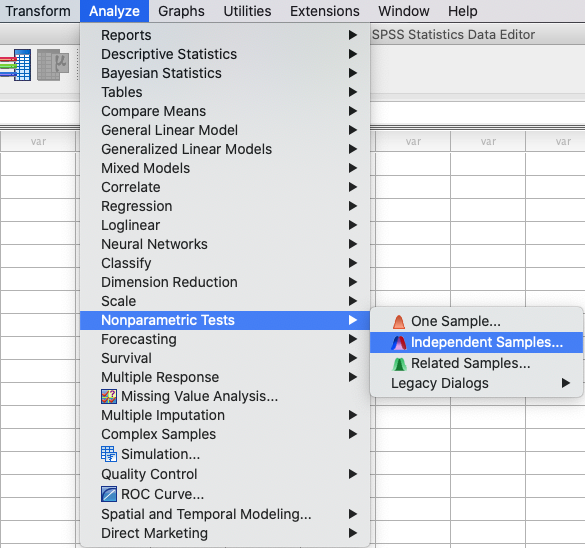Click the Simulation table icon
The image size is (585, 548).
pos(109,454)
